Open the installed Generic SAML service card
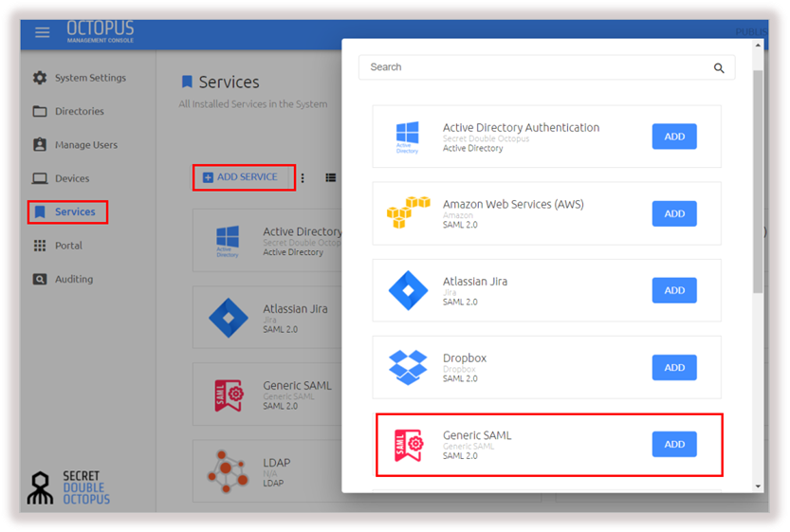 (x=267, y=394)
